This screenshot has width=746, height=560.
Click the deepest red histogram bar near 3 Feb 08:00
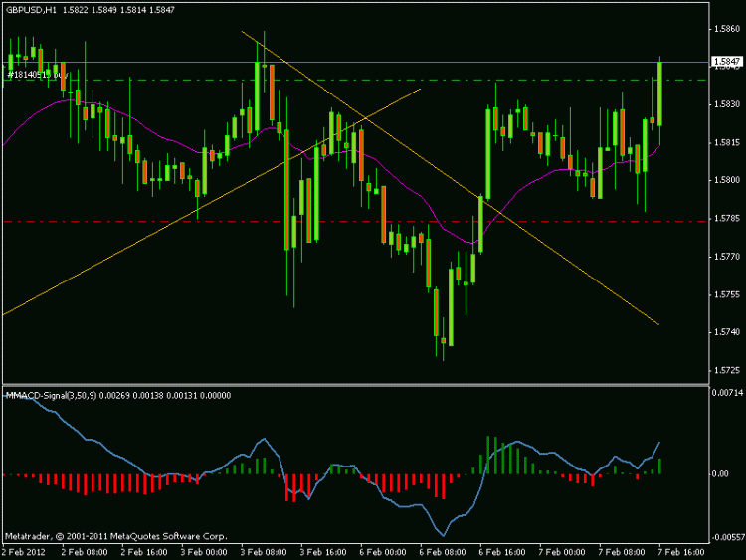click(x=294, y=488)
